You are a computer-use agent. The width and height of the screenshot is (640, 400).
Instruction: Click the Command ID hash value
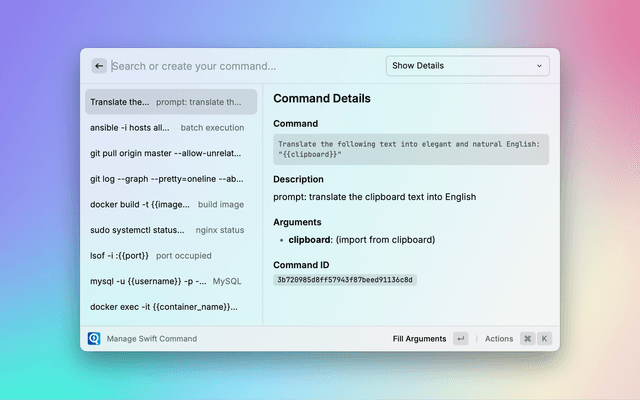pos(344,279)
